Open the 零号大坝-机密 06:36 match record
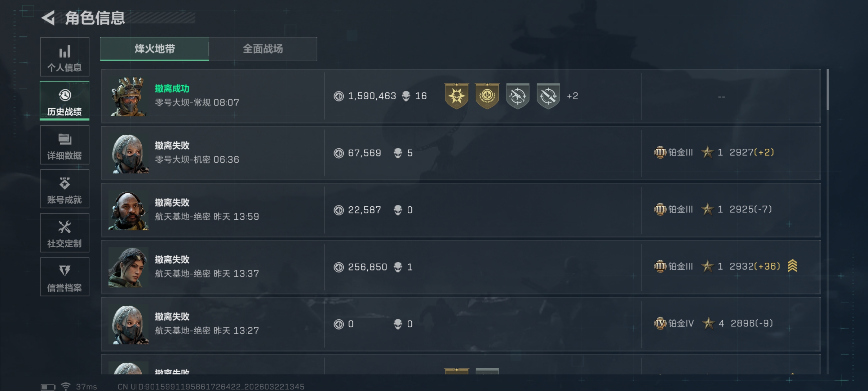 (461, 153)
